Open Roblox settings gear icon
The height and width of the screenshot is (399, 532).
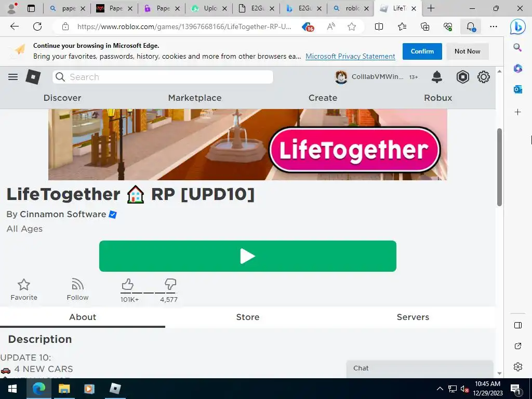484,77
